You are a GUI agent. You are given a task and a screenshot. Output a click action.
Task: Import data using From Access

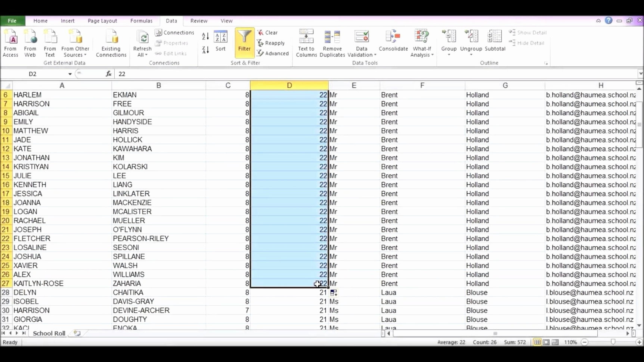[10, 42]
